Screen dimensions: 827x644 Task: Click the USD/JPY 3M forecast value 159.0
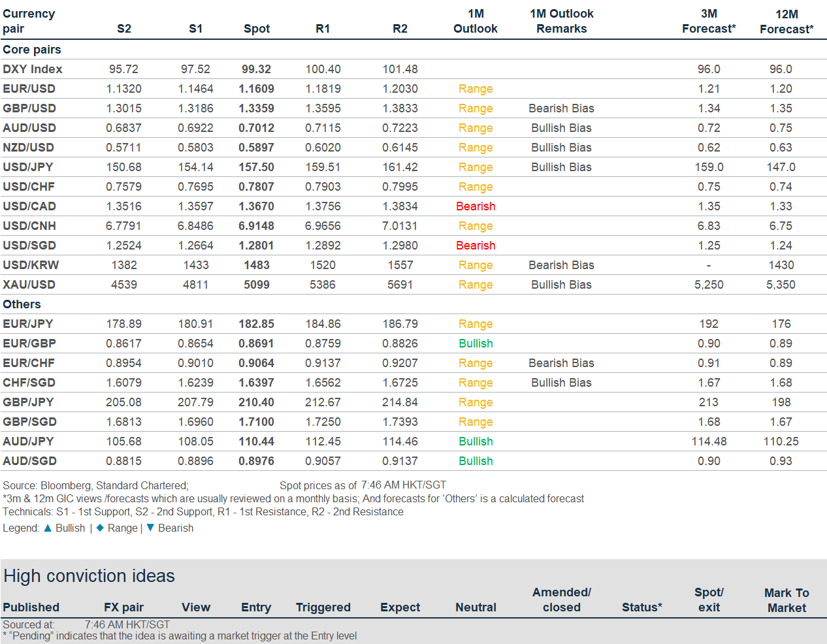709,167
